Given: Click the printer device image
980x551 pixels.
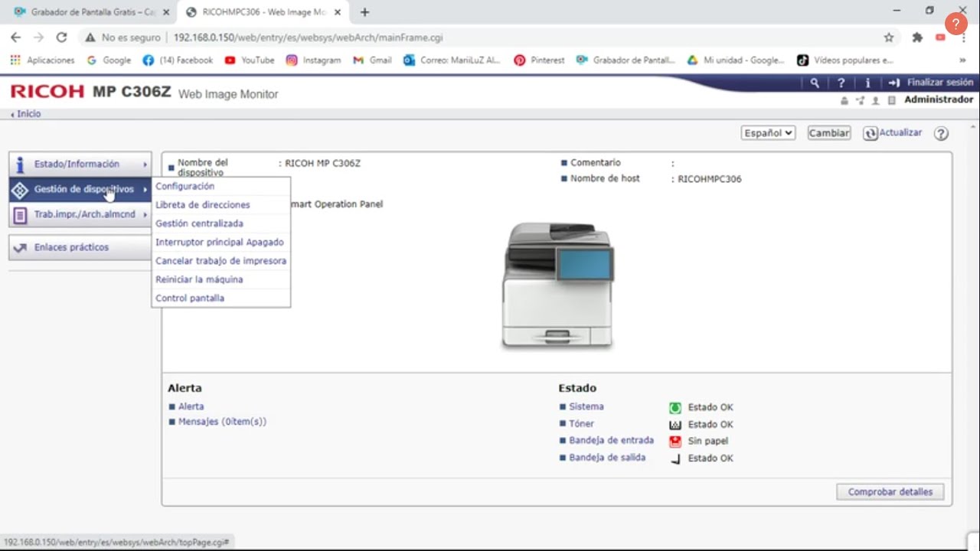Looking at the screenshot, I should pyautogui.click(x=557, y=285).
